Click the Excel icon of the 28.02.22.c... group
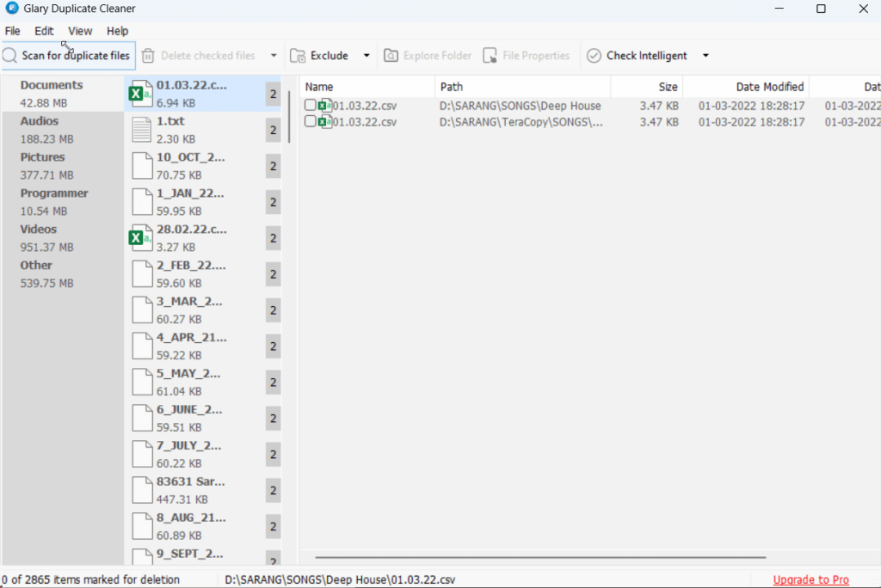This screenshot has height=588, width=881. click(x=140, y=238)
